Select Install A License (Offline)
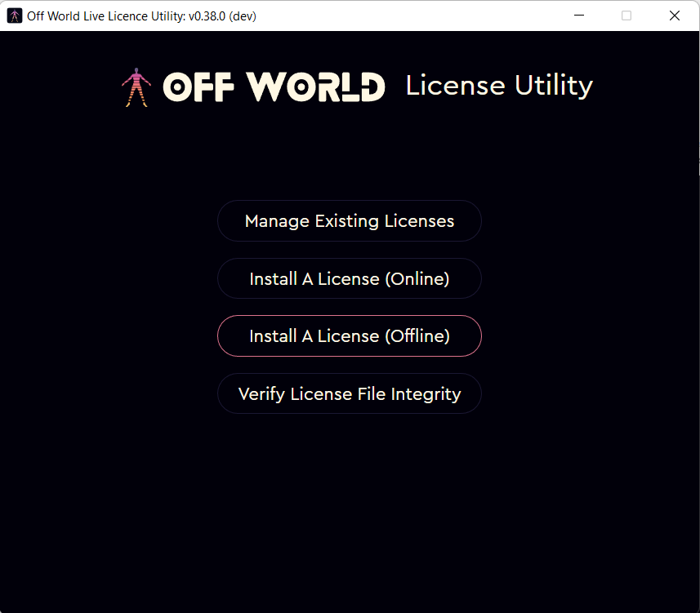The image size is (700, 613). (x=349, y=336)
